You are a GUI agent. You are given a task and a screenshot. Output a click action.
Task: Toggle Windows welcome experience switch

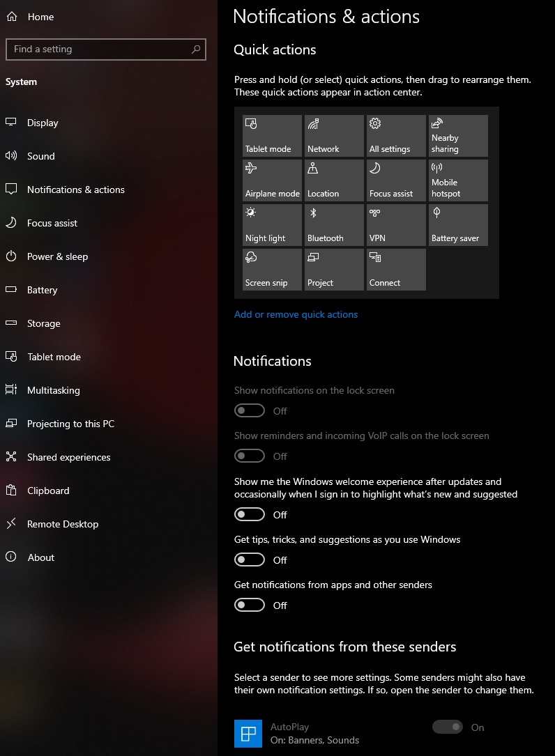[250, 514]
